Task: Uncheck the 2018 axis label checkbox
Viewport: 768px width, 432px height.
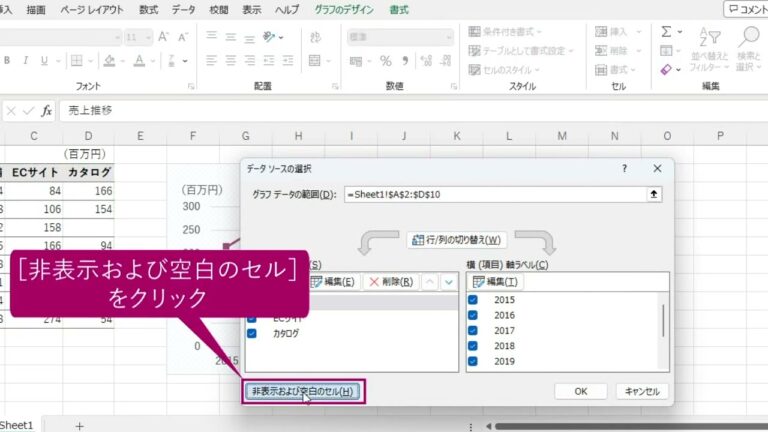Action: click(x=473, y=346)
